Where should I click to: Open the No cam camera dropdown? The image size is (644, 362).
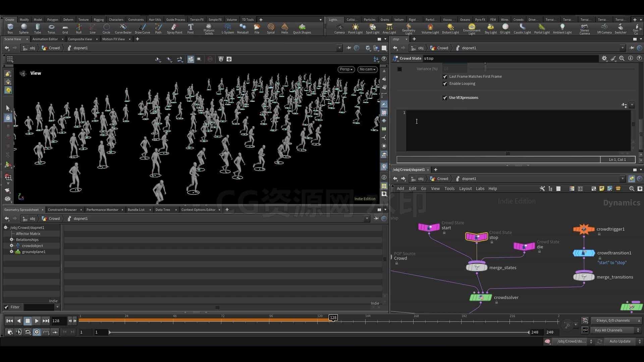coord(367,69)
